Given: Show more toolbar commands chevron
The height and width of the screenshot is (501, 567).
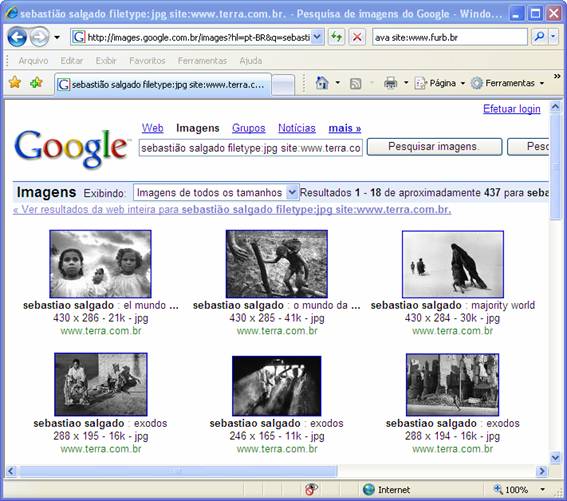Looking at the screenshot, I should pos(557,76).
